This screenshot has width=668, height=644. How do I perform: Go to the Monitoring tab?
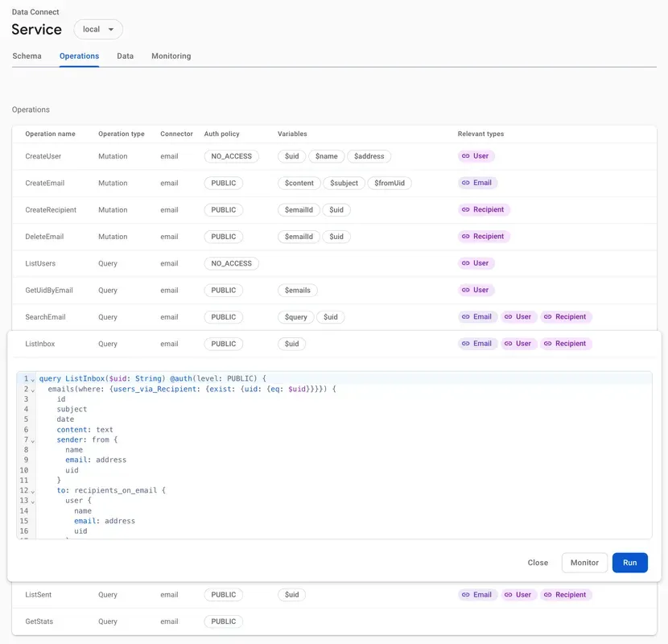[171, 56]
